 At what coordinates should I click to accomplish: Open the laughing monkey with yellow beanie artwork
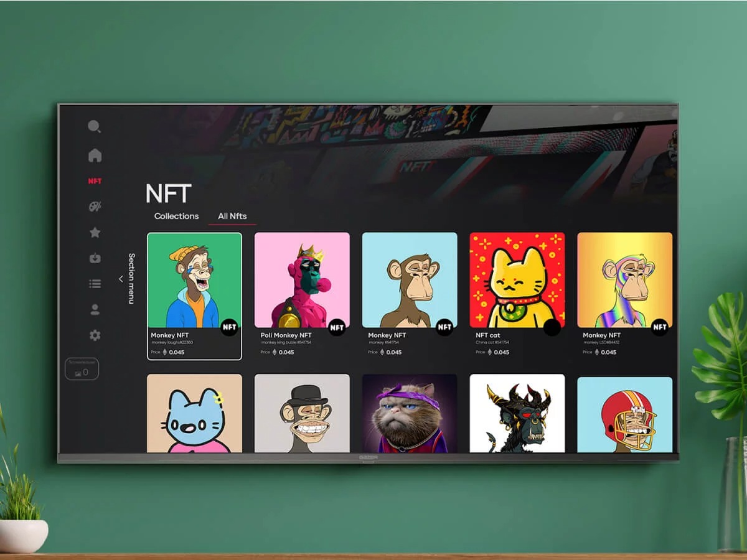194,280
